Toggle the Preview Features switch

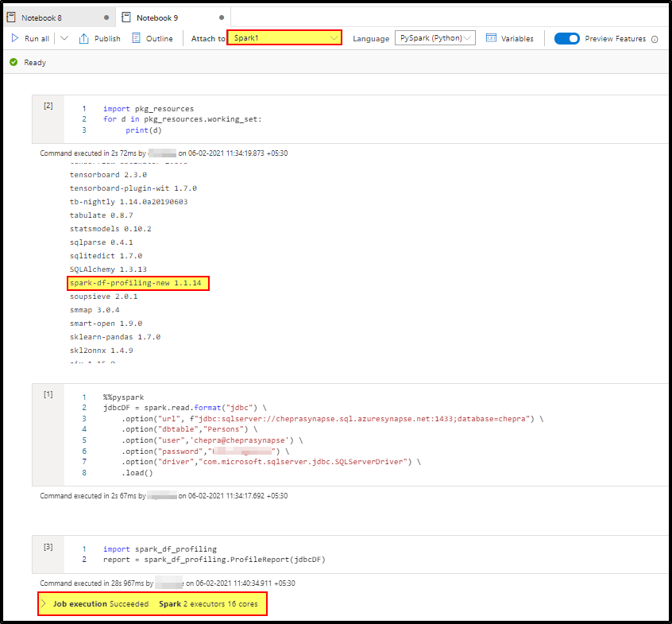[x=566, y=39]
